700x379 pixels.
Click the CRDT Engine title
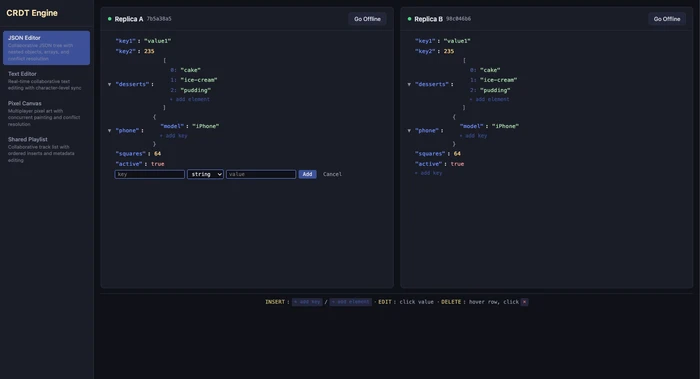click(32, 13)
